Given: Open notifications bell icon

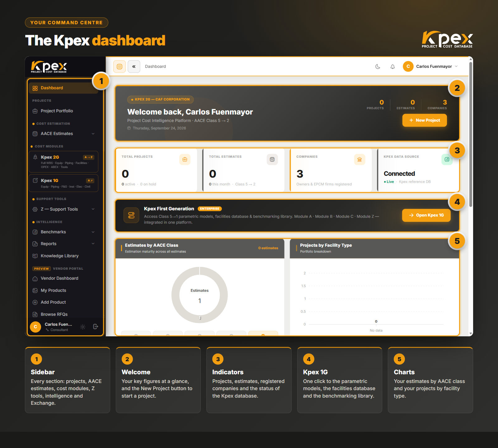Looking at the screenshot, I should pos(393,67).
